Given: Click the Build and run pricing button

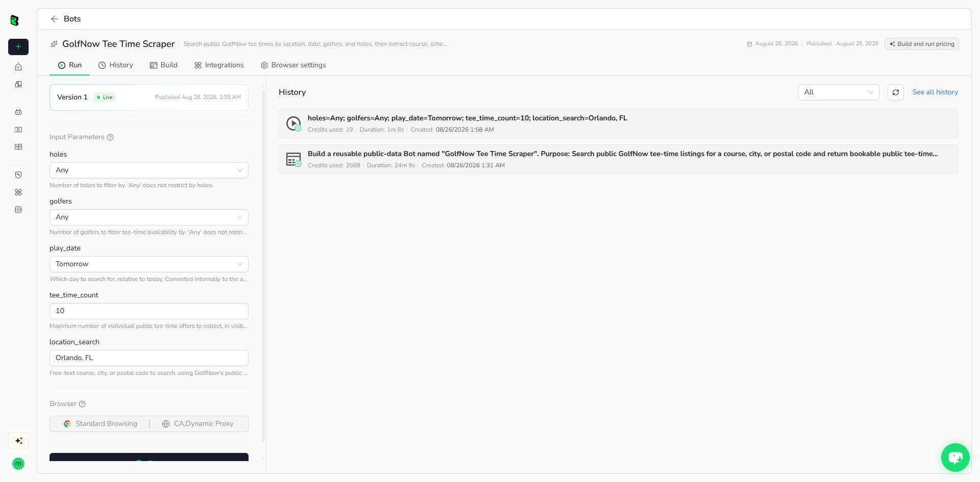Looking at the screenshot, I should (922, 44).
